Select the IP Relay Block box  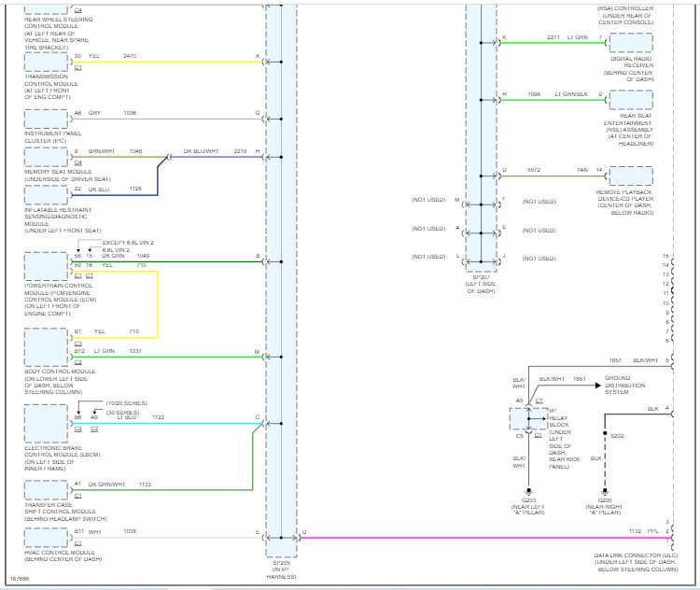point(528,419)
